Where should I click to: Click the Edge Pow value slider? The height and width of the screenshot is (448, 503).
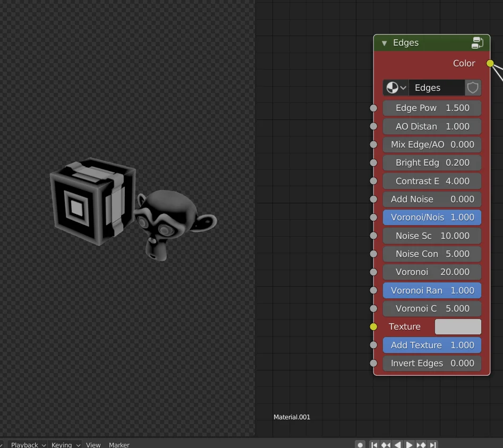coord(432,108)
